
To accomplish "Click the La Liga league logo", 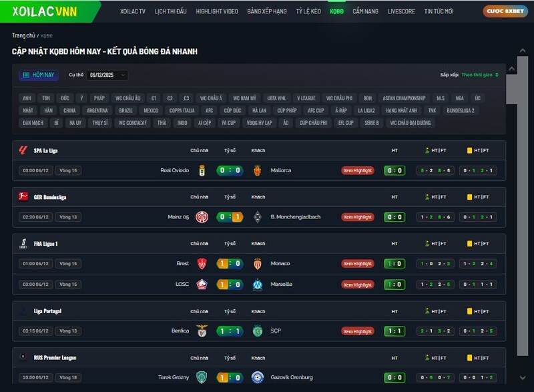I will (x=23, y=150).
